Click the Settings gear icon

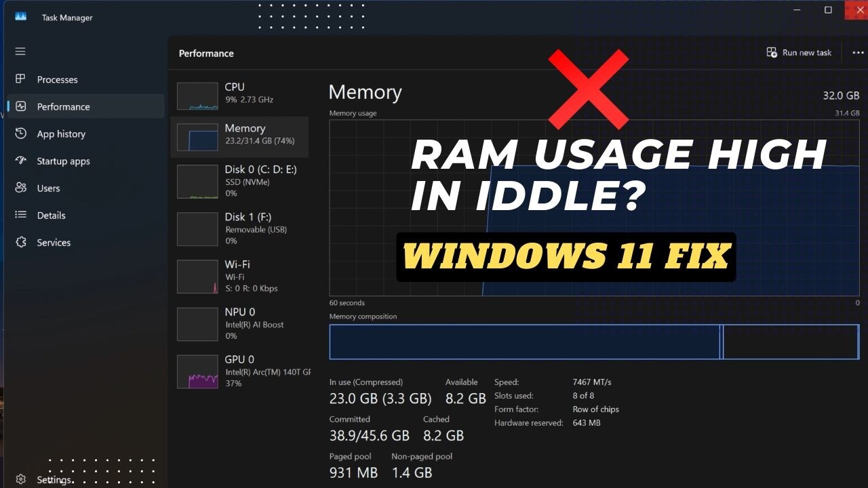(20, 480)
